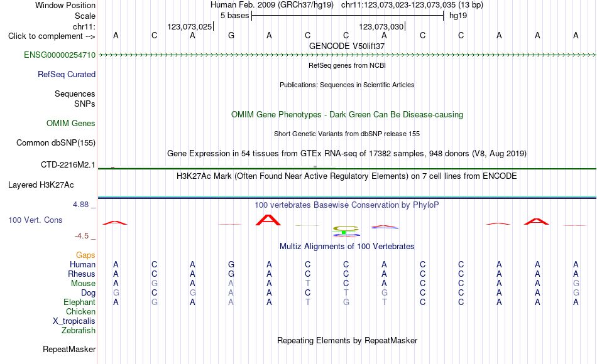Image resolution: width=597 pixels, height=364 pixels.
Task: Click the -4.5 lower PhyloP axis value
Action: point(82,236)
